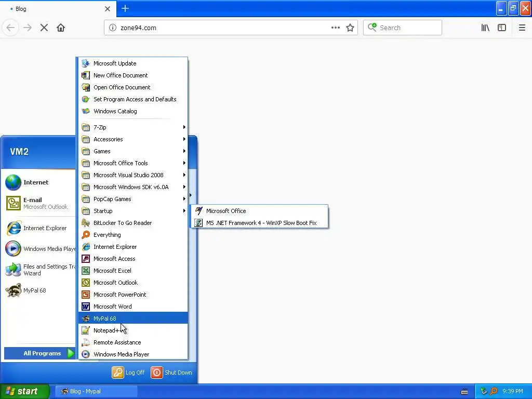
Task: Open the Library panel icon
Action: point(485,28)
